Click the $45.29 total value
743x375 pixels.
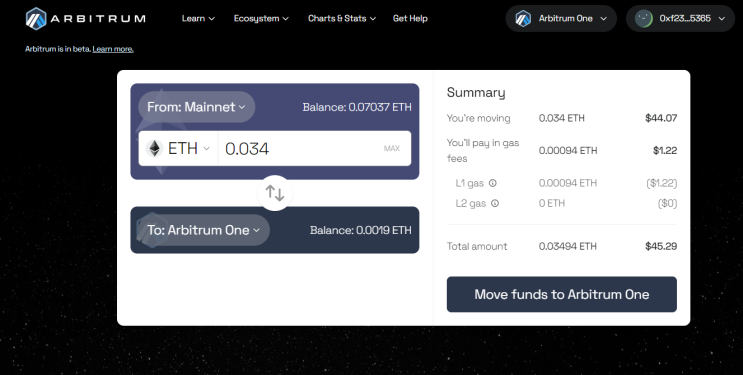pyautogui.click(x=661, y=246)
